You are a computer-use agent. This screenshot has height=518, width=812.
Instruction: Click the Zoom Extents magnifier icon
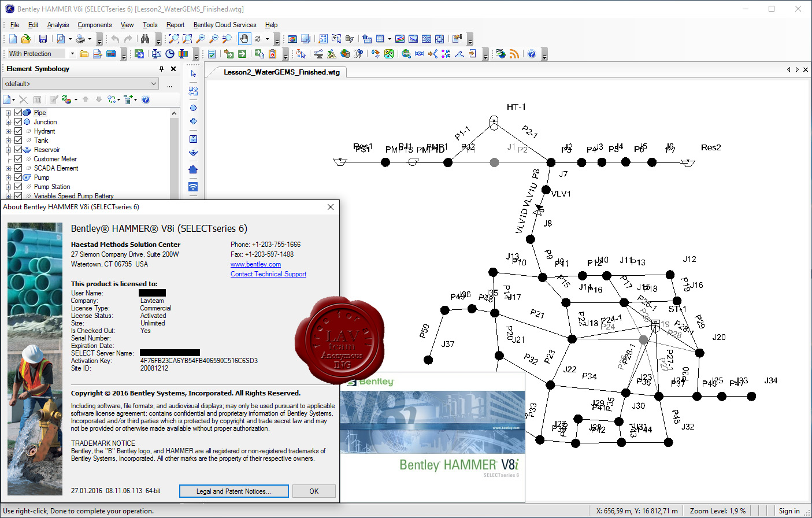(173, 39)
